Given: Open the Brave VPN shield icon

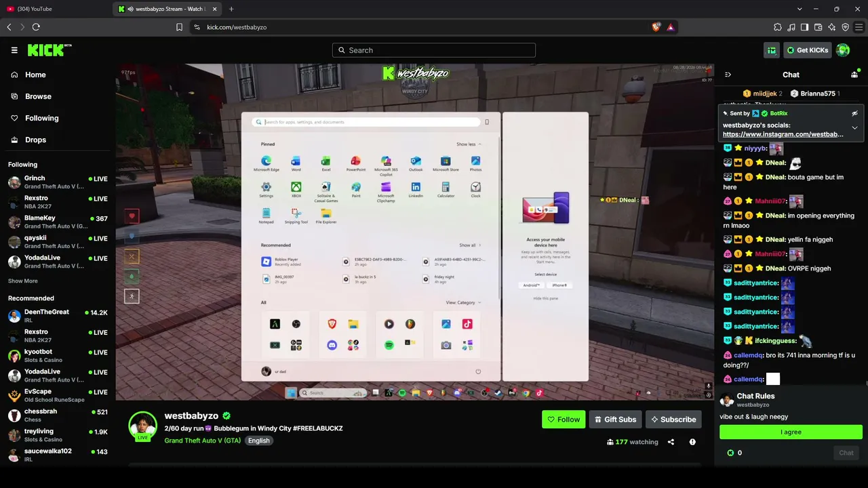Looking at the screenshot, I should tap(845, 27).
